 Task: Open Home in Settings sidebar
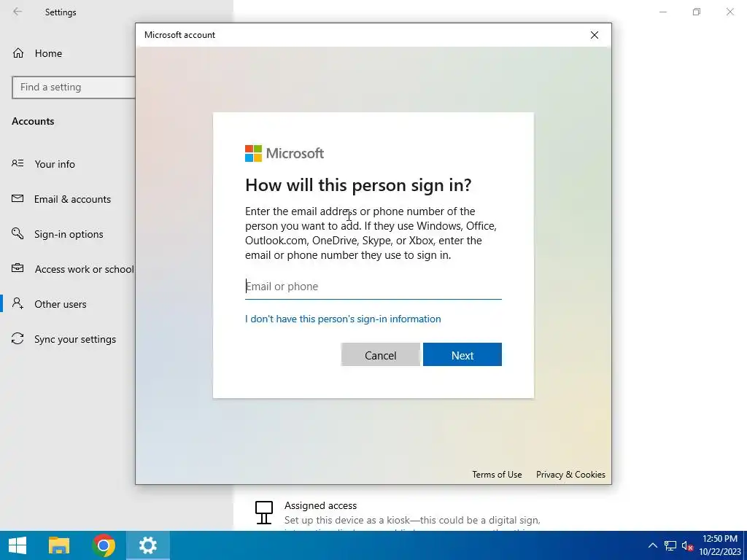coord(48,53)
